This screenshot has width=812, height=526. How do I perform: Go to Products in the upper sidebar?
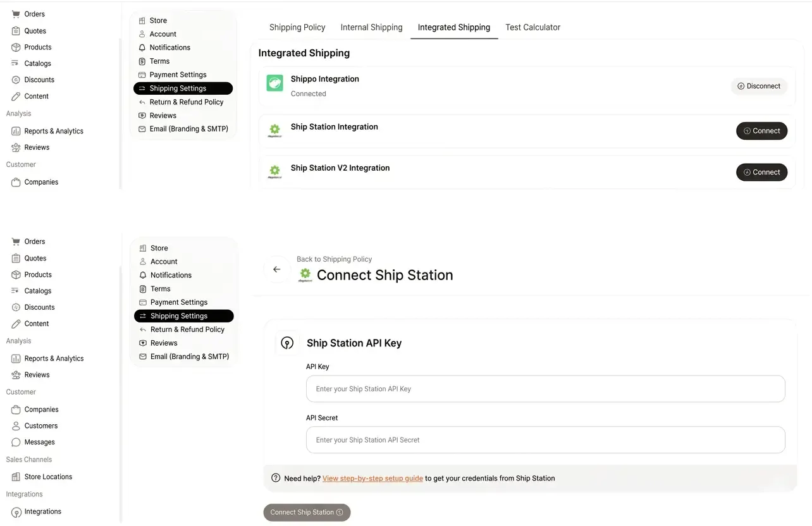click(x=32, y=47)
